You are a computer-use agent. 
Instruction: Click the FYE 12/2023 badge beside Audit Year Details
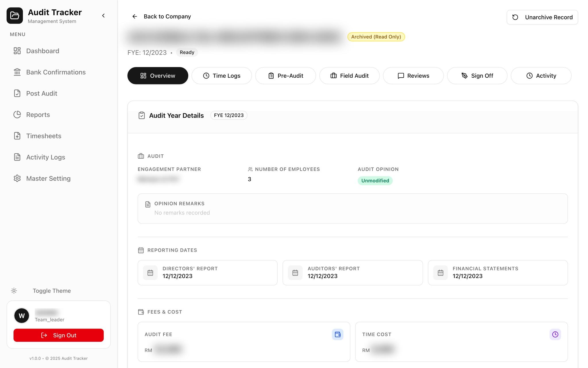229,115
